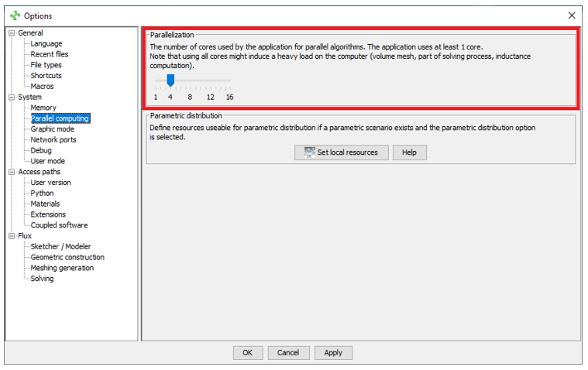
Task: Select Network ports in the tree
Action: pyautogui.click(x=53, y=140)
